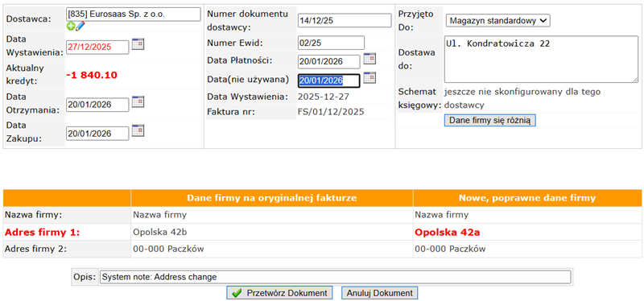Viewport: 644px width, 301px height.
Task: Click Dane firmy się różnią button
Action: click(490, 120)
